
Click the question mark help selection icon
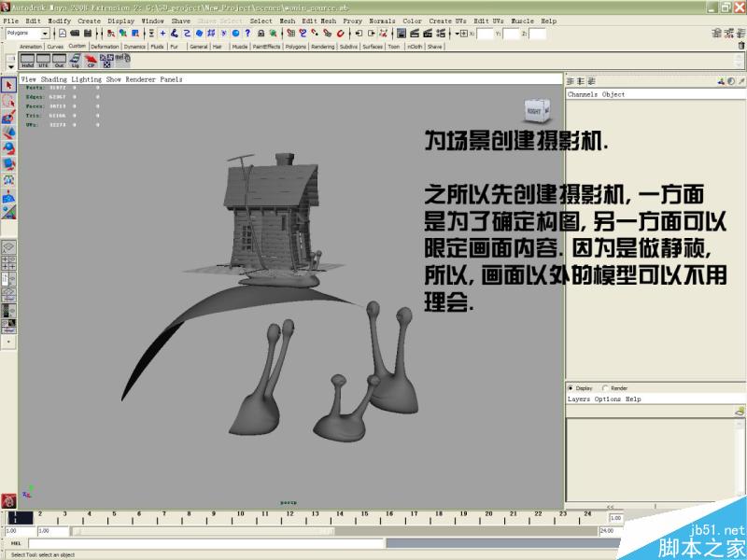coord(247,34)
